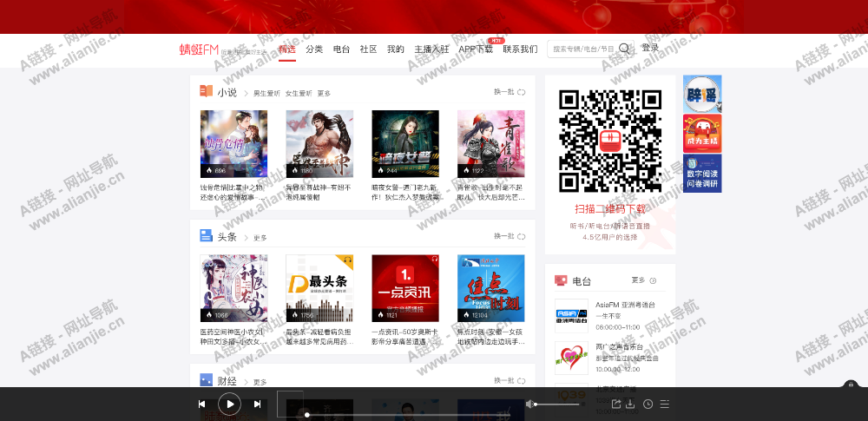Image resolution: width=868 pixels, height=421 pixels.
Task: Open the 暗夜女警 cover thumbnail
Action: [x=405, y=143]
